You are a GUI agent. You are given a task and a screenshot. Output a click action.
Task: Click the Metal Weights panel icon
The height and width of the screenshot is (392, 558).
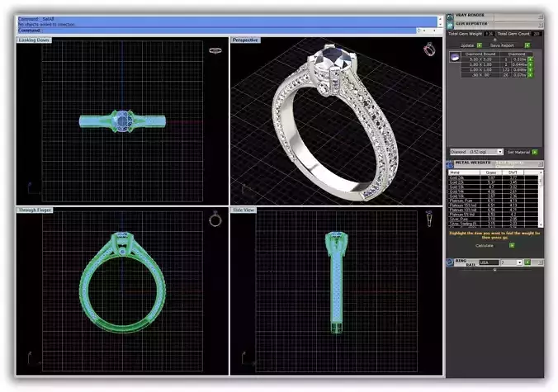[x=450, y=164]
